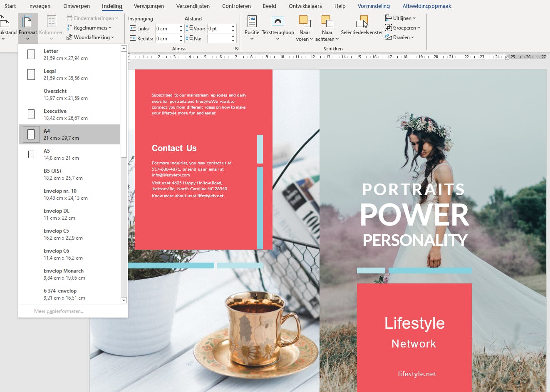The image size is (550, 392).
Task: Click the POWER title text
Action: tap(414, 215)
